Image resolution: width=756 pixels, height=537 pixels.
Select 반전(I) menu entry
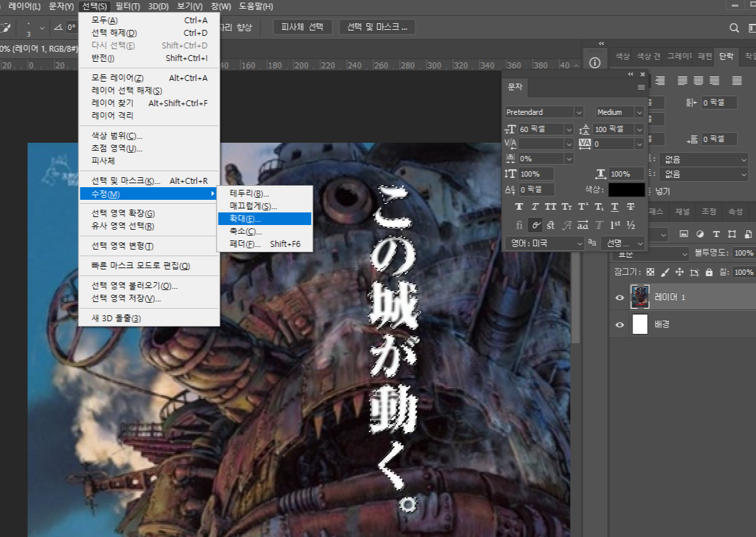click(149, 58)
